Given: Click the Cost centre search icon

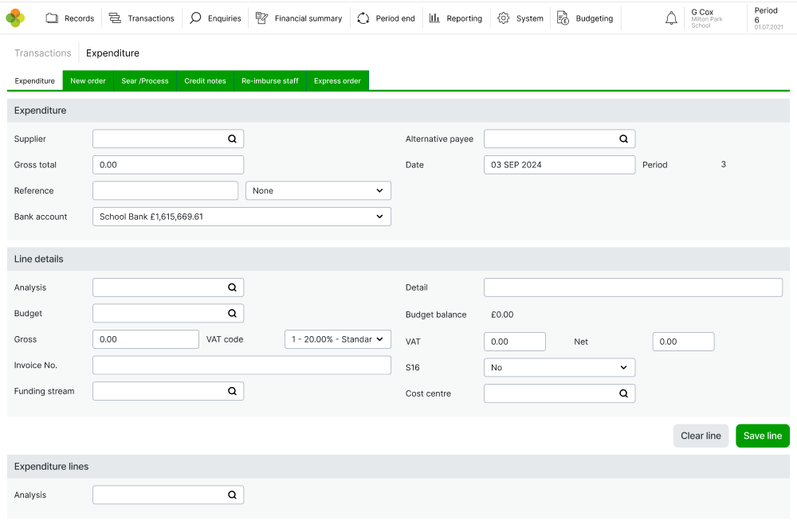Looking at the screenshot, I should [623, 393].
